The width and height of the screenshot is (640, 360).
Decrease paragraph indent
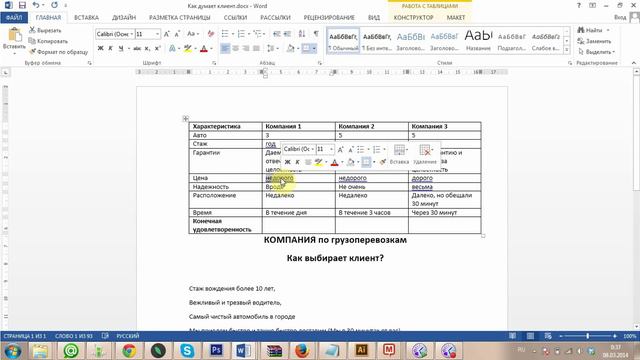(277, 34)
